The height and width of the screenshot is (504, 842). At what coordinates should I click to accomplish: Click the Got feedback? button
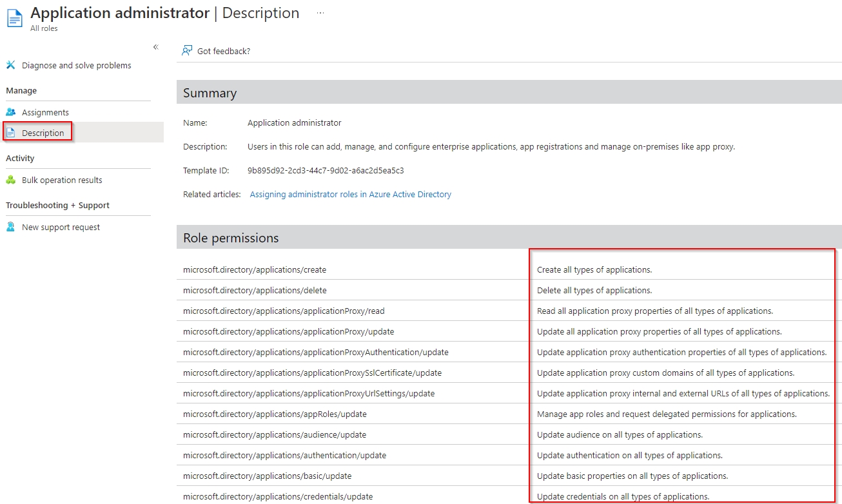[223, 51]
